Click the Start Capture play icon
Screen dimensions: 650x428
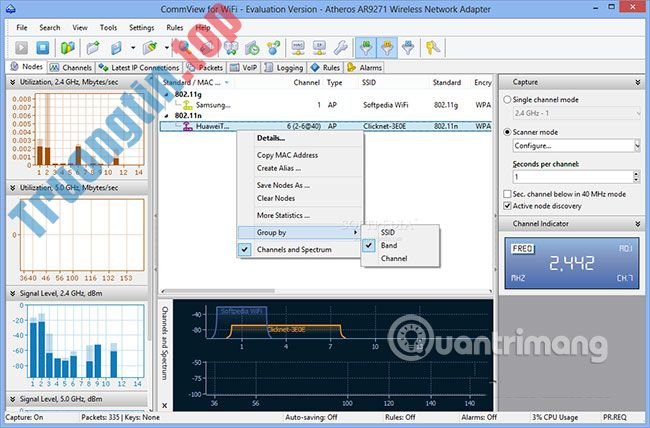click(x=20, y=47)
